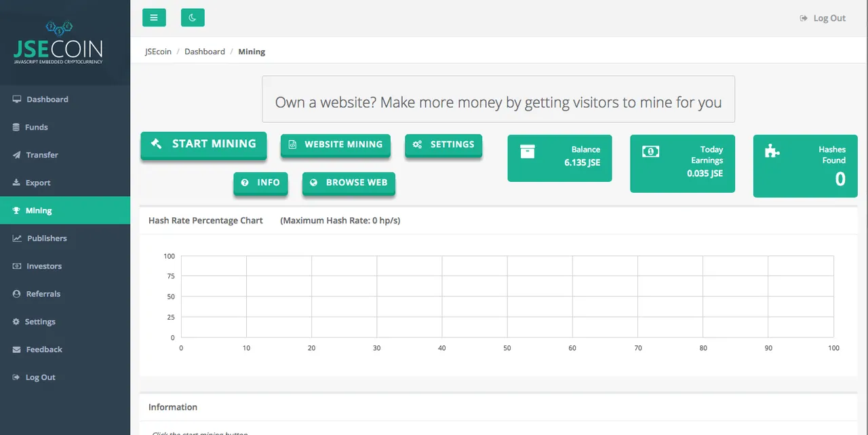Viewport: 868px width, 435px height.
Task: Click the puzzle piece icon on Hashes card
Action: pos(772,151)
